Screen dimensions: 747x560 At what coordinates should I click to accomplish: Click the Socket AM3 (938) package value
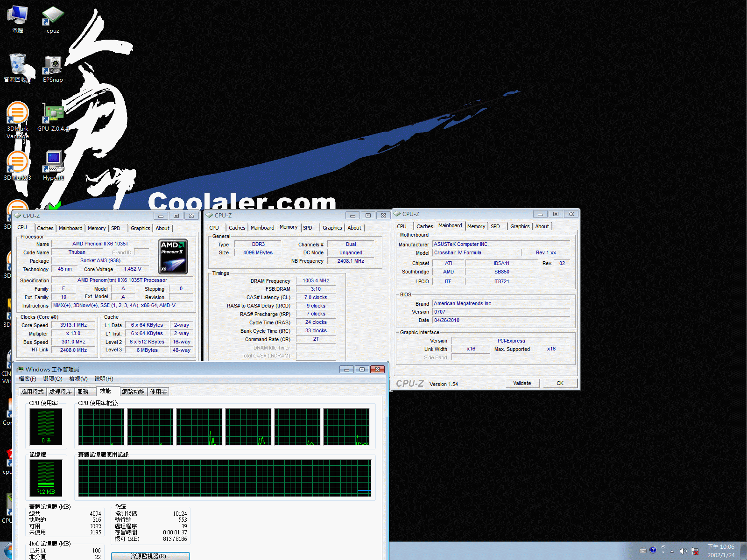pyautogui.click(x=100, y=261)
